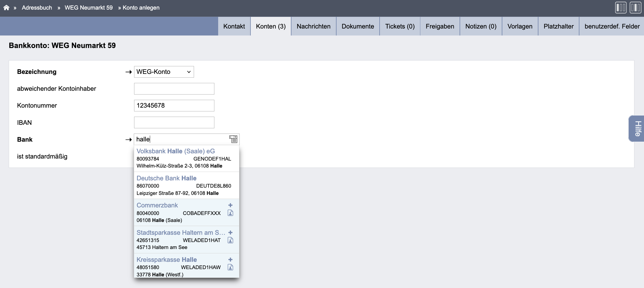
Task: Click address Leipziger Straße 87-92, 06108 Halle
Action: [177, 193]
